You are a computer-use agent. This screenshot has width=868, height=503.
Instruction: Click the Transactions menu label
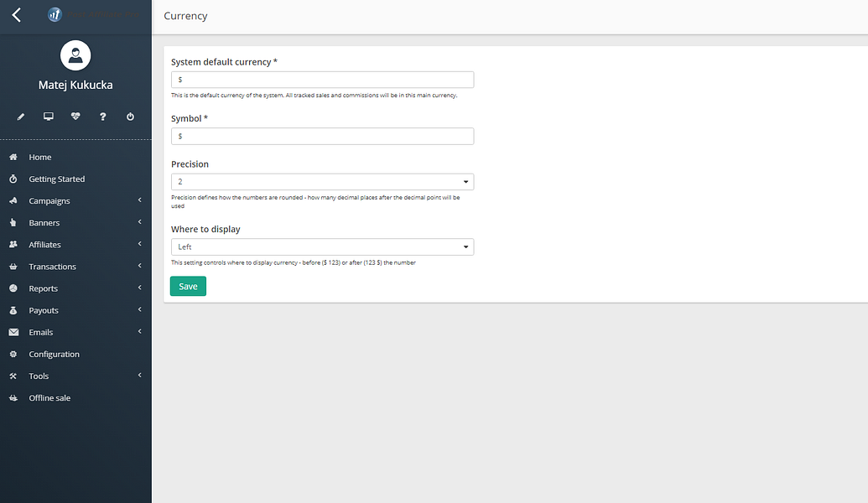[x=53, y=267]
